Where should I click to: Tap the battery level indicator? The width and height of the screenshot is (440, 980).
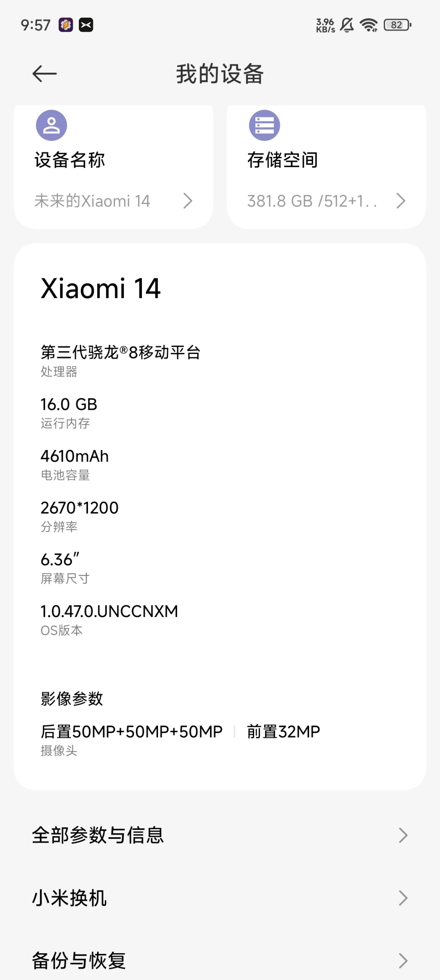click(397, 25)
